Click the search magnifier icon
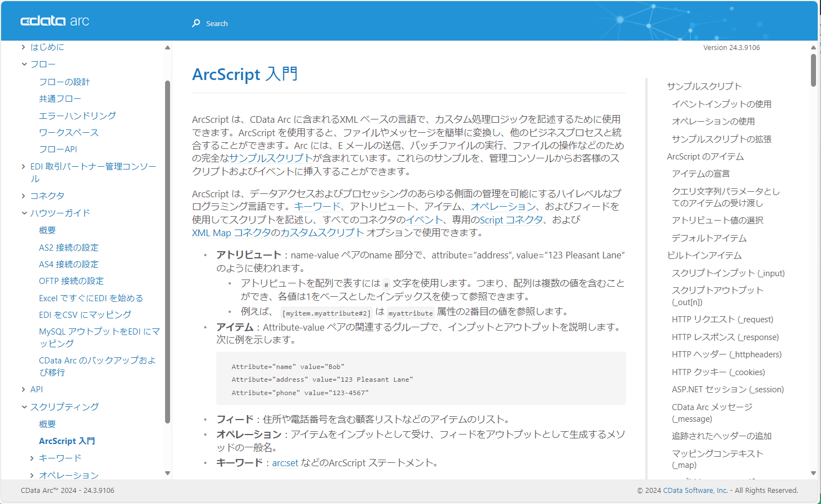The width and height of the screenshot is (821, 504). tap(196, 23)
